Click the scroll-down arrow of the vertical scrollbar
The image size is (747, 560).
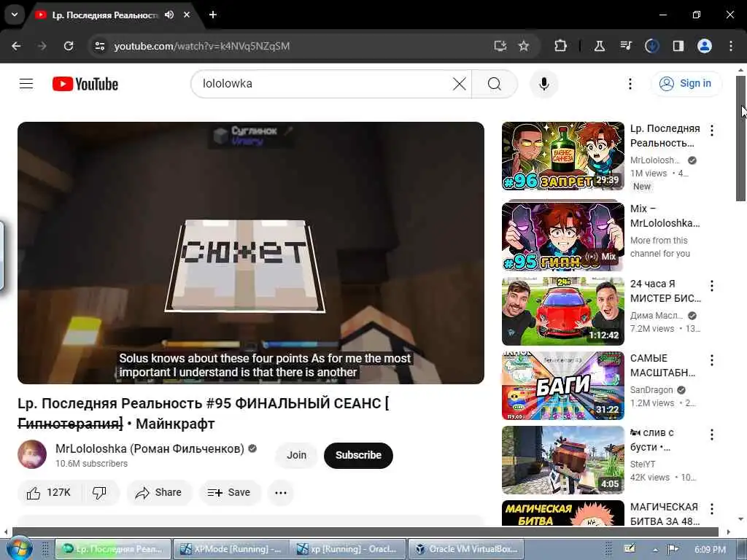click(741, 519)
